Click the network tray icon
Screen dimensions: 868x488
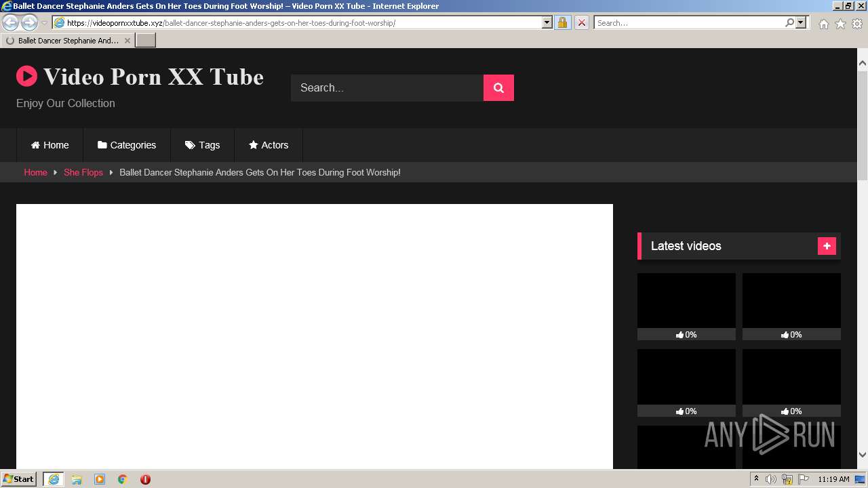coord(787,479)
